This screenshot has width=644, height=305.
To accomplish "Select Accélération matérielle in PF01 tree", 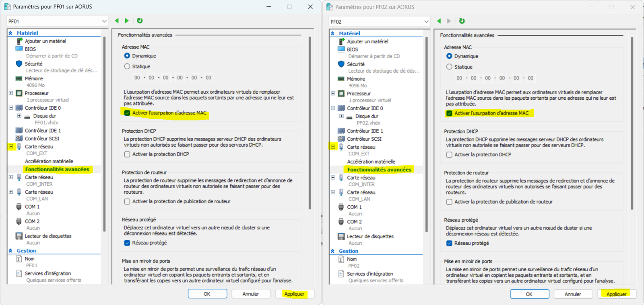I will point(49,161).
